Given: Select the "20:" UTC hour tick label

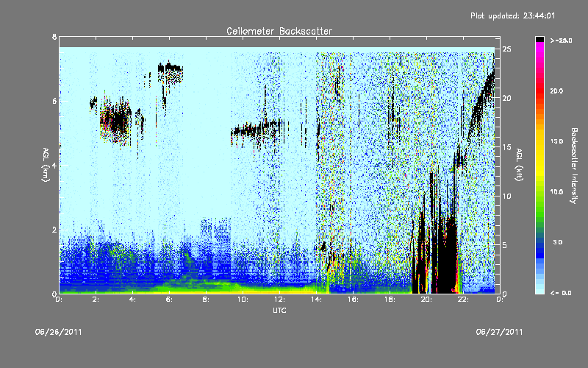Looking at the screenshot, I should (426, 300).
